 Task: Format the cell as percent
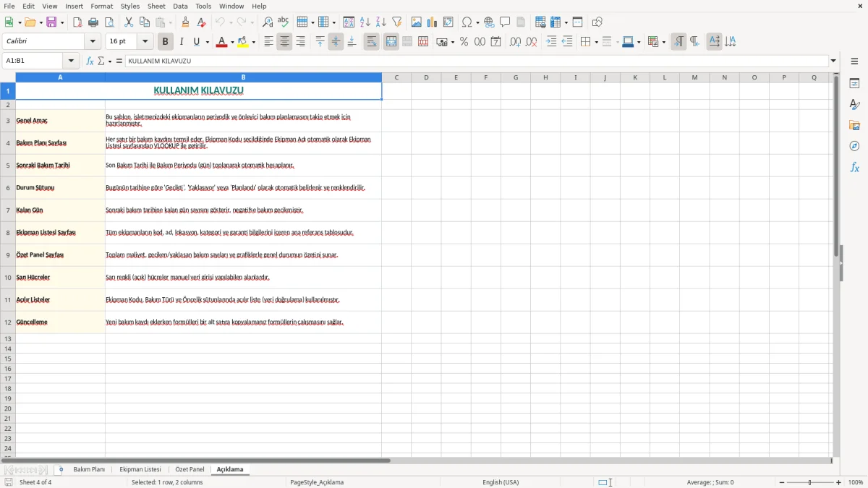(x=464, y=42)
